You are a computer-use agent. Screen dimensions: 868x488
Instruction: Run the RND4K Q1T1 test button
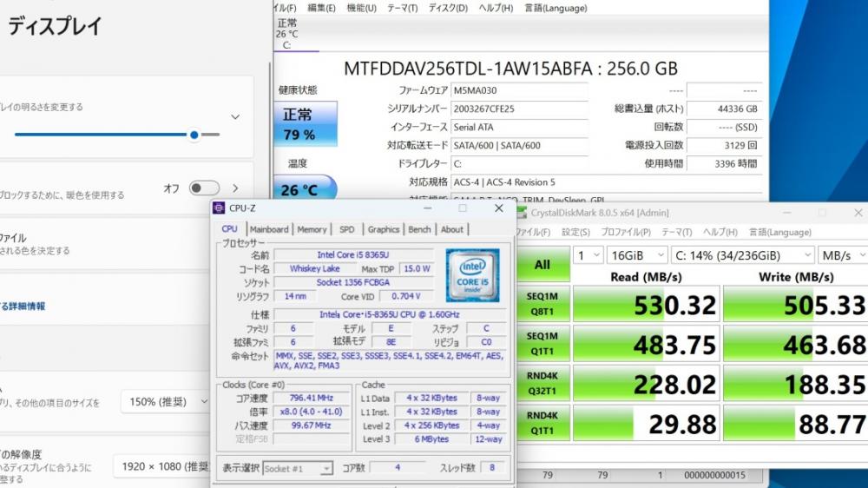click(542, 423)
